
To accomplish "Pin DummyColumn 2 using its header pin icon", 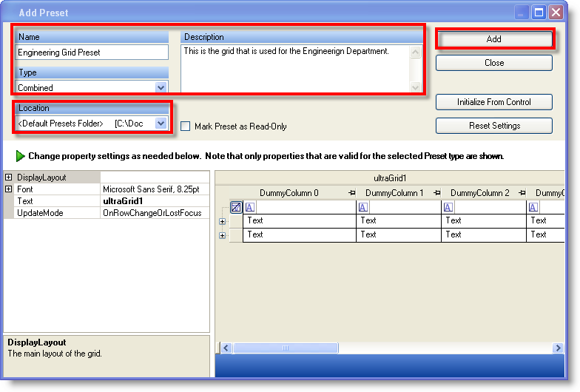I will tap(522, 193).
